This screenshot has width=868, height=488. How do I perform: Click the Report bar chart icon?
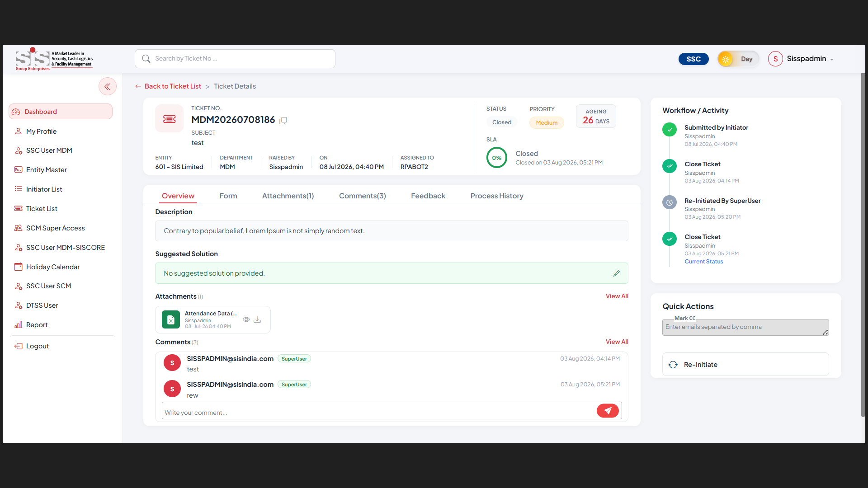pos(18,325)
